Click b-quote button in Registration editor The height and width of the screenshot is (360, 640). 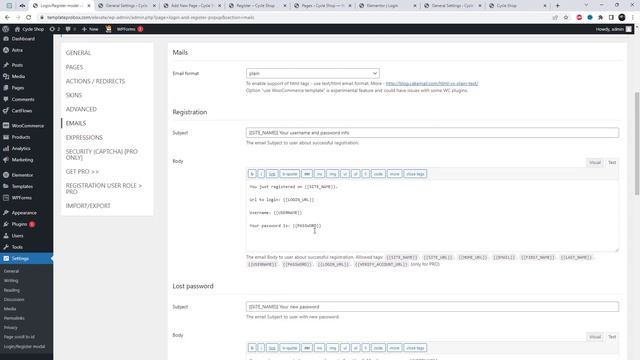(289, 174)
